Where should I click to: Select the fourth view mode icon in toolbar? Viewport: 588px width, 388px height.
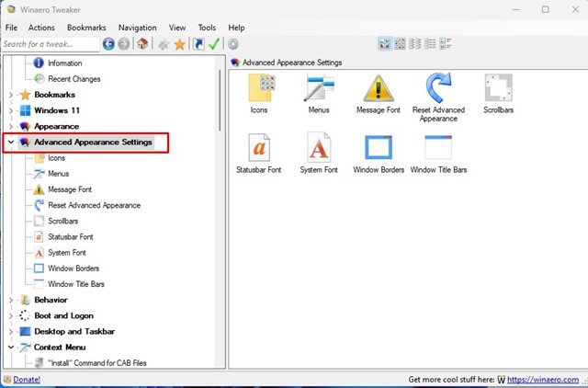coord(430,44)
